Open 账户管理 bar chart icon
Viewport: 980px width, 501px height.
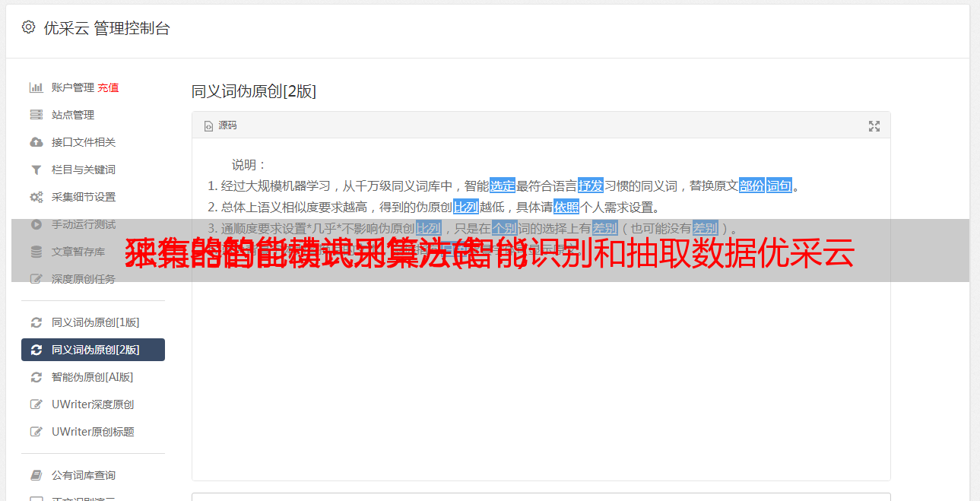point(36,87)
